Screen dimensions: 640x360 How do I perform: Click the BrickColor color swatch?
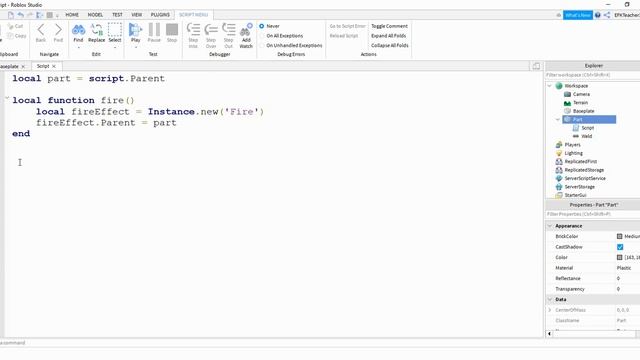pos(619,236)
